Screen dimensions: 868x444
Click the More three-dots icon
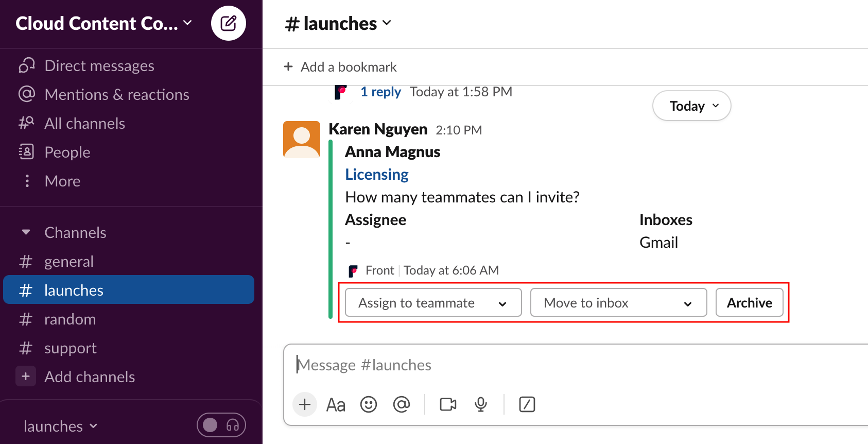27,181
